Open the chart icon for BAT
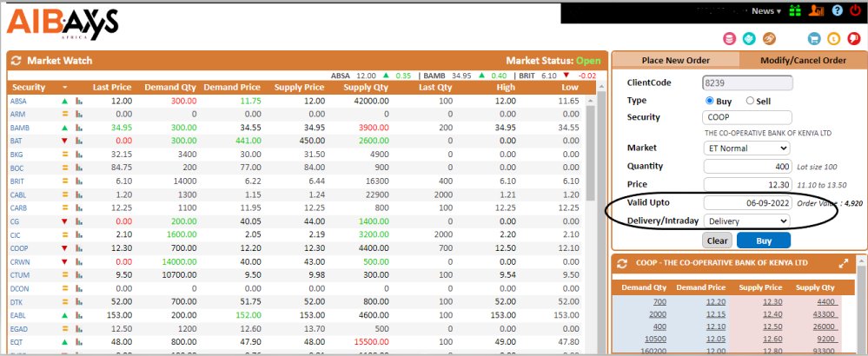Screen dimensions: 868x356 coord(79,141)
